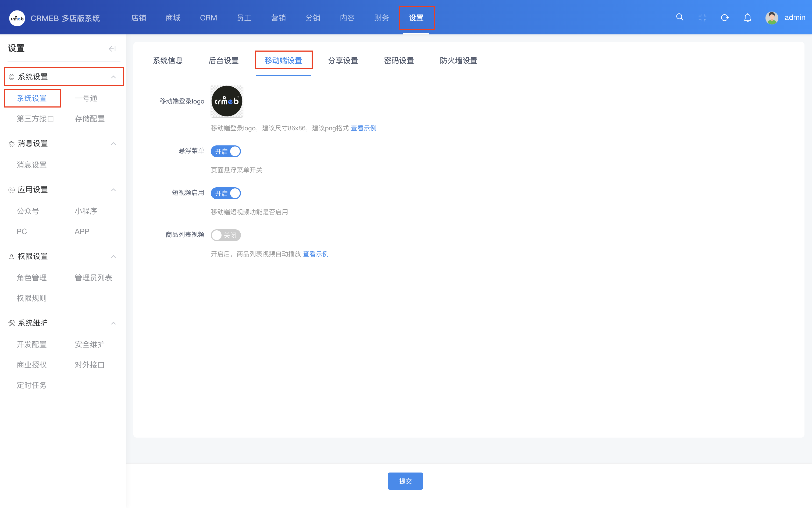Collapse the 系统维护 group chevron
This screenshot has height=508, width=812.
click(113, 323)
